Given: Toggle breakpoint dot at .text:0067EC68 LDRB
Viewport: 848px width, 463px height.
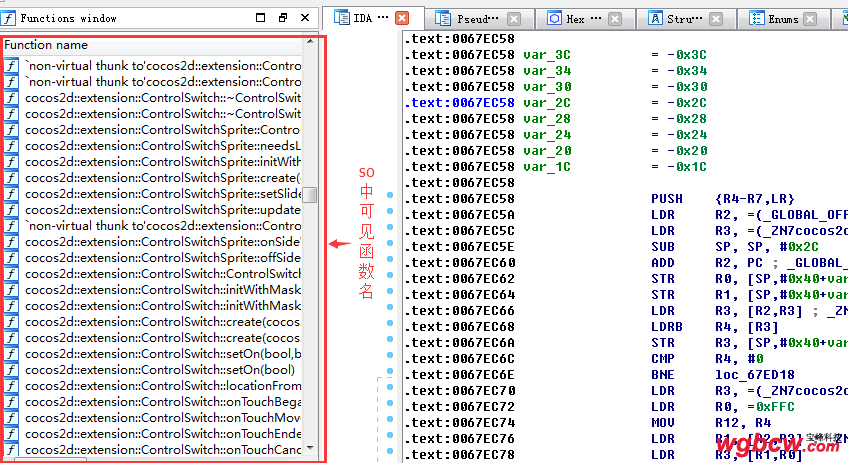Looking at the screenshot, I should 390,323.
